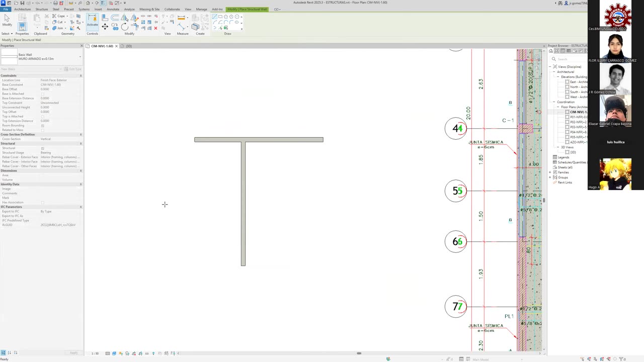
Task: Toggle the Room Bounding checkbox
Action: tap(42, 126)
